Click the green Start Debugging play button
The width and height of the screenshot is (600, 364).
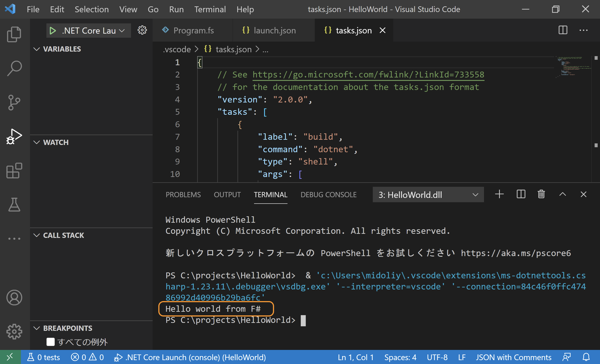click(x=53, y=31)
